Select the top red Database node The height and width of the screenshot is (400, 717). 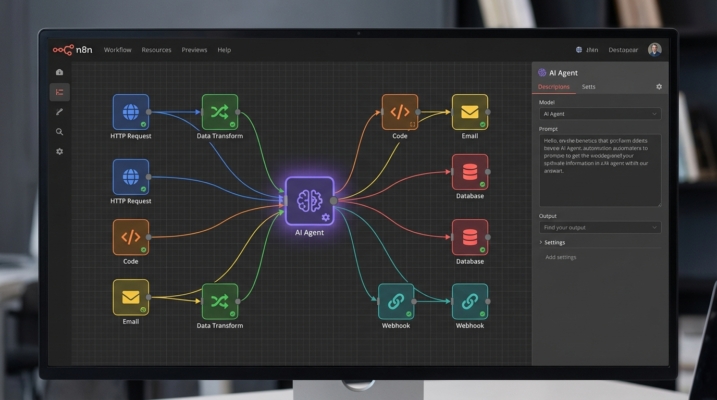pyautogui.click(x=469, y=171)
